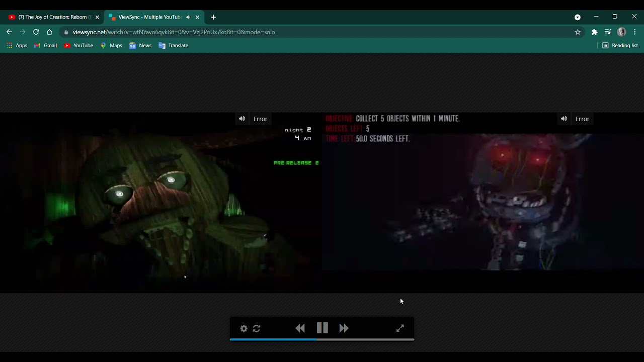Click the tab search dropdown circle
Screen dimensions: 644x362
coord(578,17)
